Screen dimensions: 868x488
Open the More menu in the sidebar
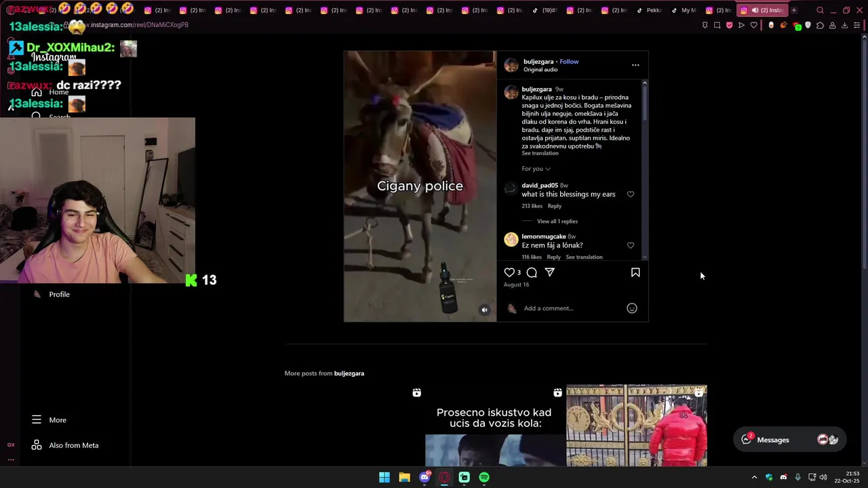[x=49, y=420]
